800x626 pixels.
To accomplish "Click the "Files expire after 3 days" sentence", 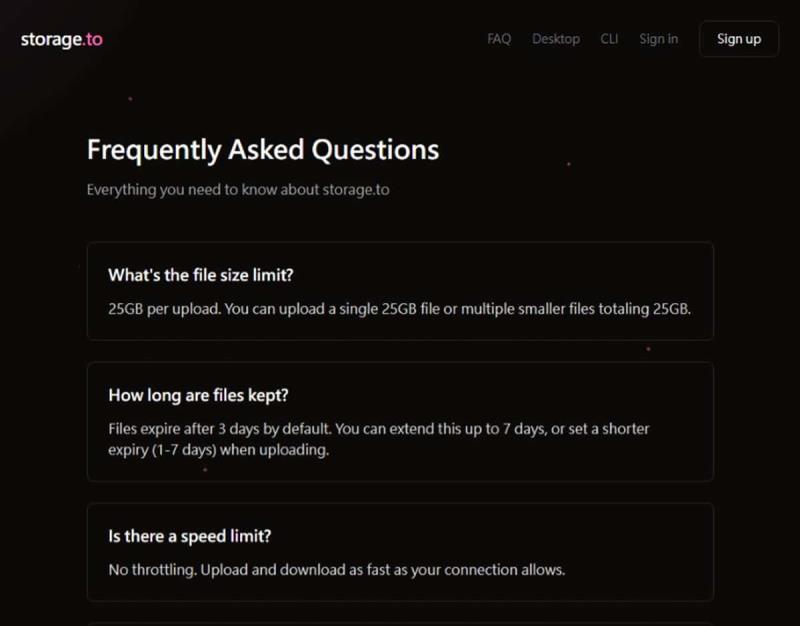I will tap(219, 429).
